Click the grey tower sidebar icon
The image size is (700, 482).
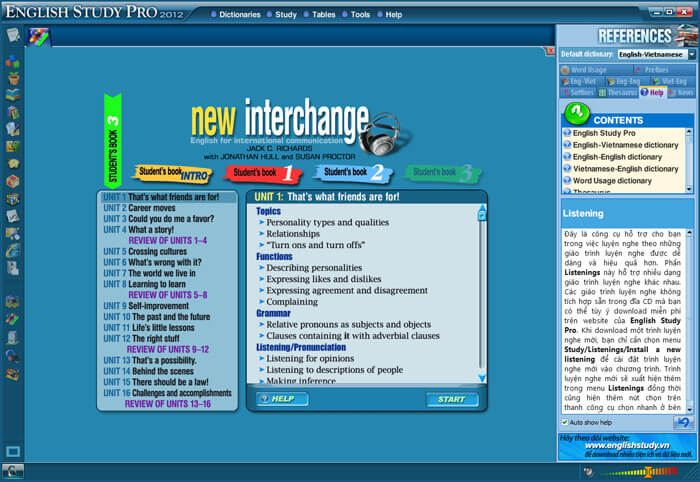12,338
